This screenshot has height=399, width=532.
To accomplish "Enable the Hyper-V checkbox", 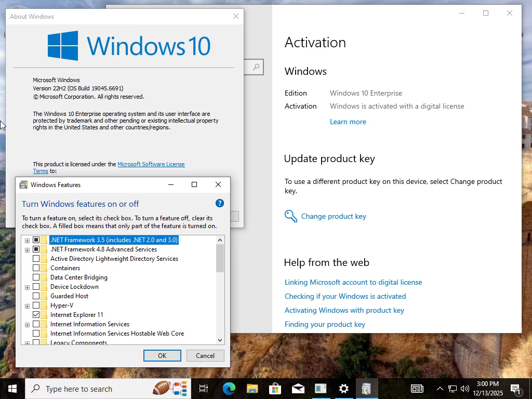I will pyautogui.click(x=36, y=305).
